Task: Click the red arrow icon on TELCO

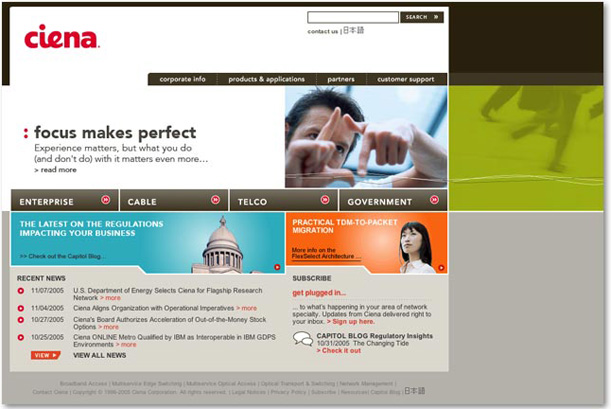Action: [x=325, y=200]
